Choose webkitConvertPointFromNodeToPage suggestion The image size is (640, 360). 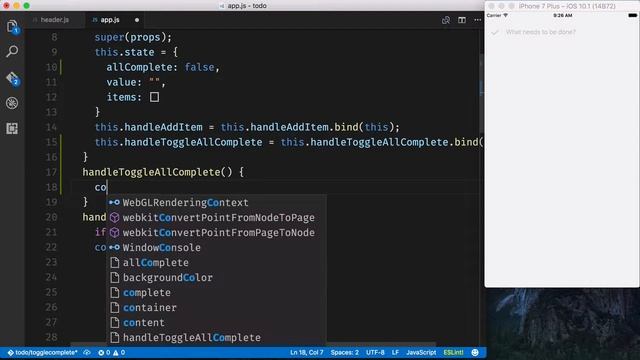point(216,218)
